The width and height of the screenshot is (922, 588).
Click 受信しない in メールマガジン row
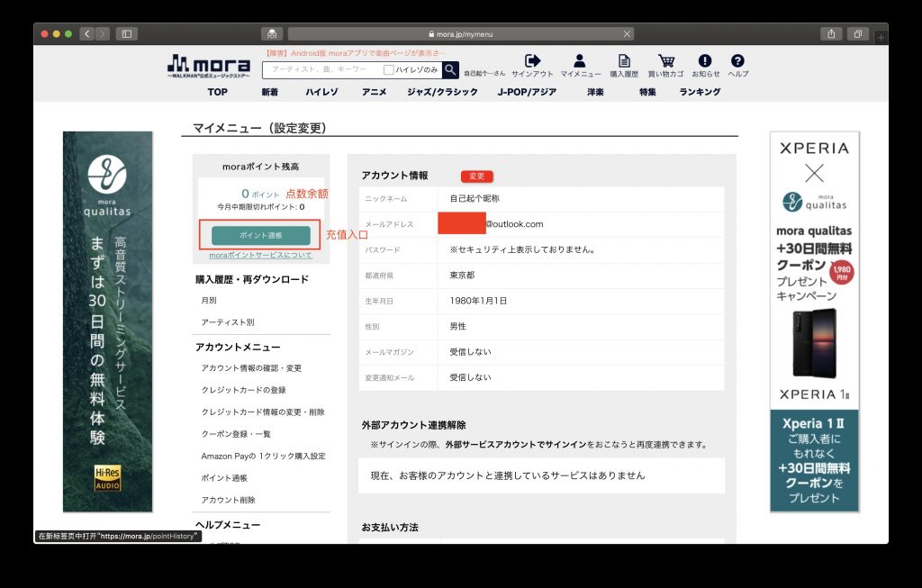point(470,351)
